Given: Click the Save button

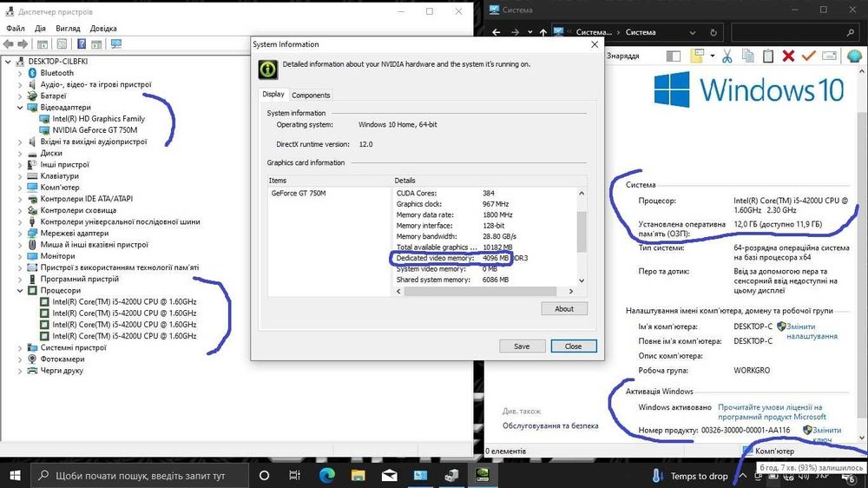Looking at the screenshot, I should pos(522,346).
